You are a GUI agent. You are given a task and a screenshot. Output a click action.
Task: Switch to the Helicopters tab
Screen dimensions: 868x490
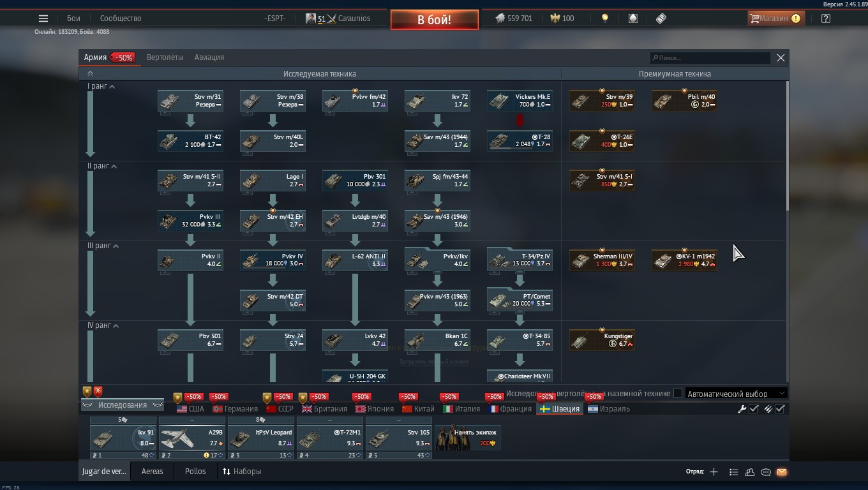point(165,57)
